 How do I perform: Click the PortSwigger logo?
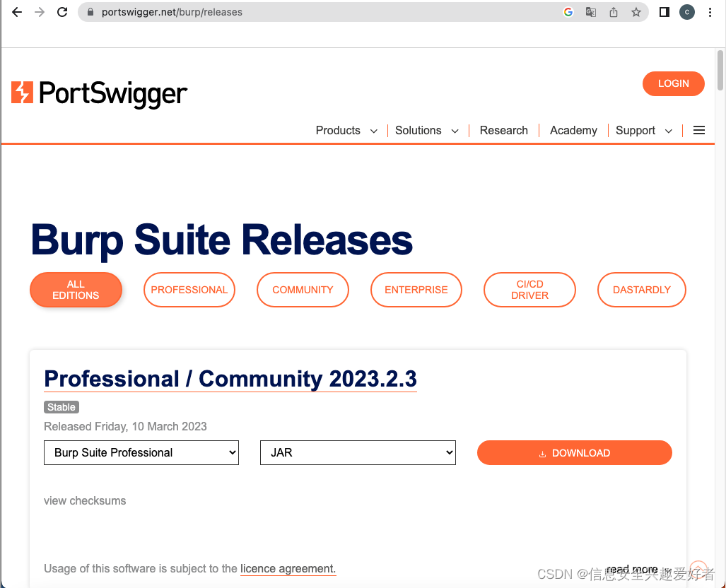[x=99, y=93]
